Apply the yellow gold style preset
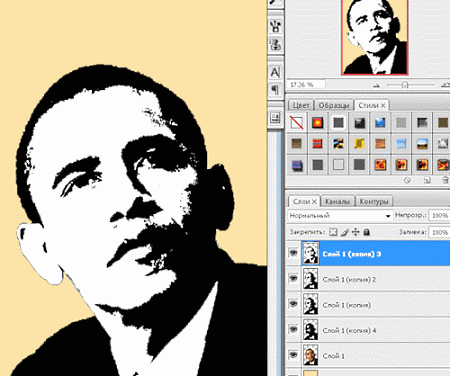450x376 pixels. pyautogui.click(x=359, y=144)
